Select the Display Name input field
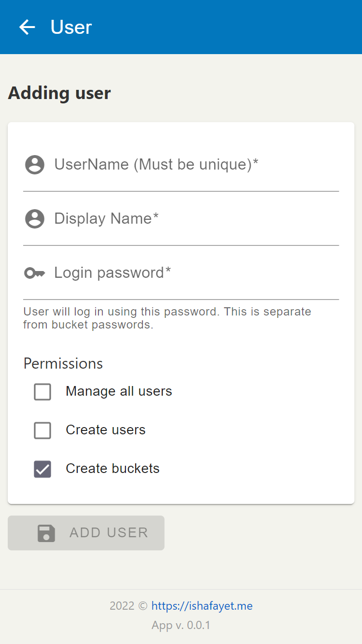This screenshot has height=644, width=362. pyautogui.click(x=181, y=219)
